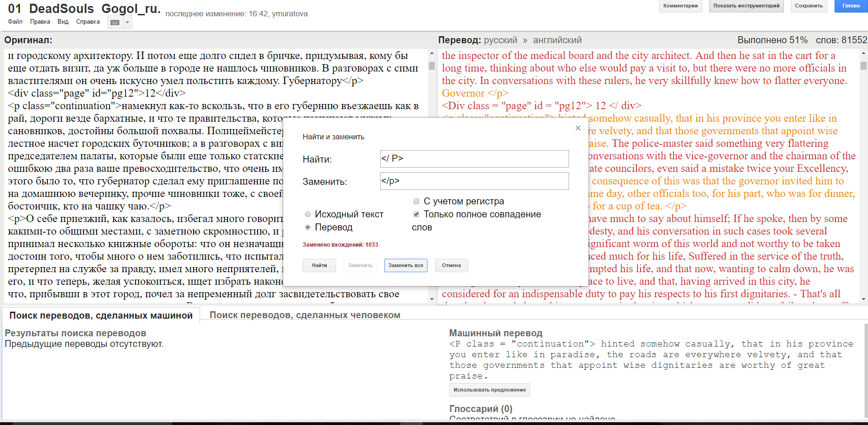Open the Справка menu
868x425 pixels.
[x=88, y=21]
